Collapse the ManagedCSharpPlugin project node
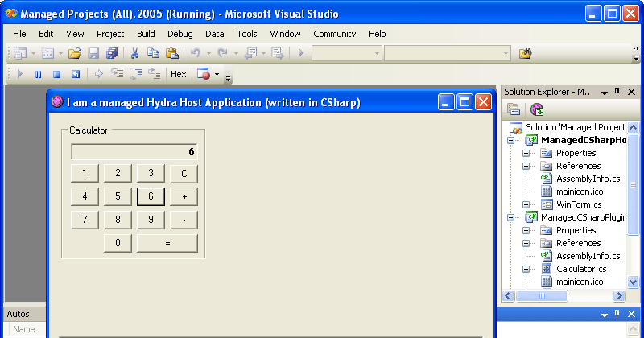Screen dimensions: 644x338 [x=510, y=217]
